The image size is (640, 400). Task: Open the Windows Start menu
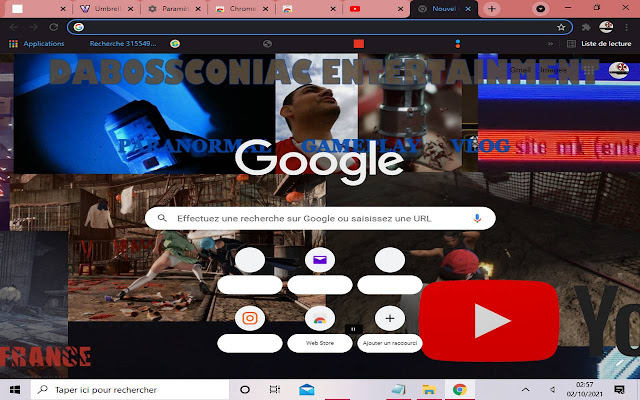[15, 390]
